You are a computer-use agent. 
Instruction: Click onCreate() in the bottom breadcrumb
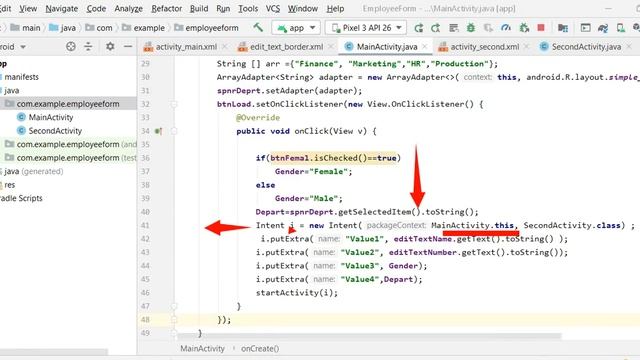[x=260, y=349]
